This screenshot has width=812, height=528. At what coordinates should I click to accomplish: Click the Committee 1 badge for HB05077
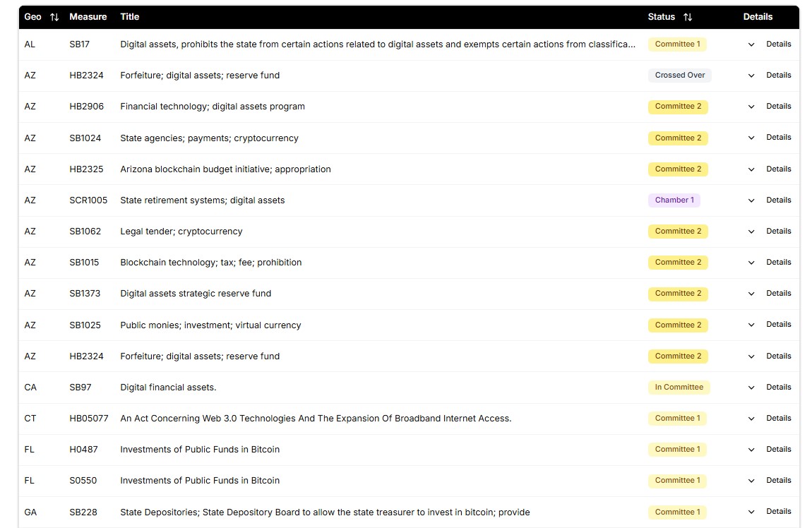[x=677, y=418]
